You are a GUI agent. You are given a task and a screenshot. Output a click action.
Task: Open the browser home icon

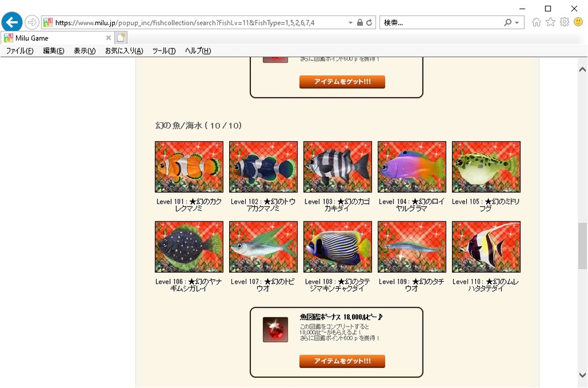tap(537, 22)
